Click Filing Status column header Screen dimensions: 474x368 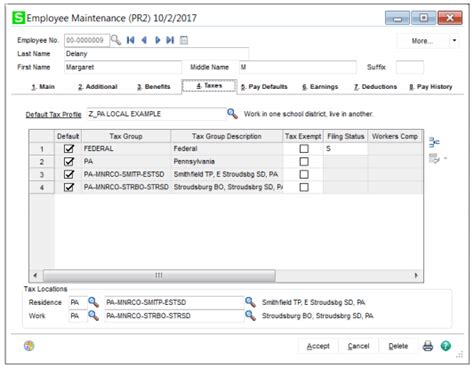point(345,136)
